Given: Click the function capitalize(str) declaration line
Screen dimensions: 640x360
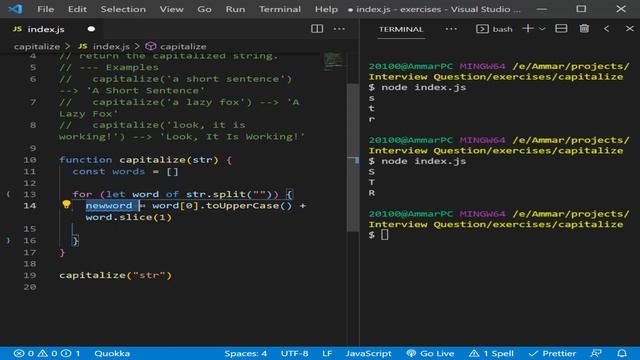Looking at the screenshot, I should coord(145,160).
